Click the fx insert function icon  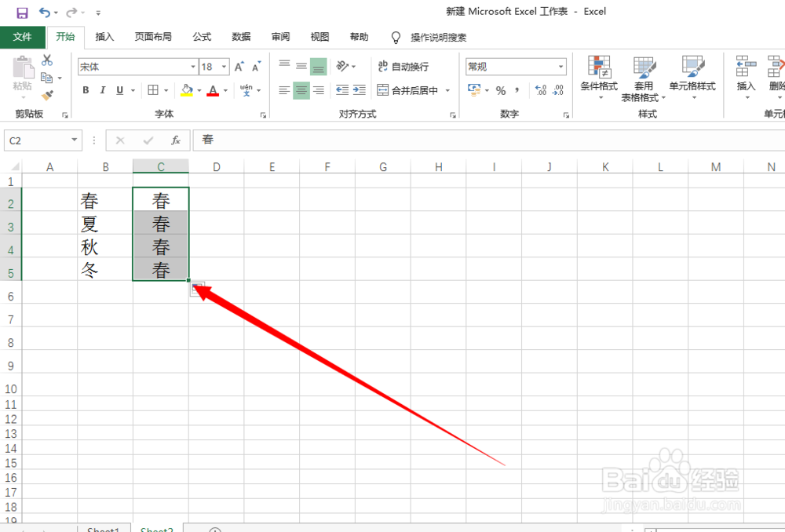176,140
